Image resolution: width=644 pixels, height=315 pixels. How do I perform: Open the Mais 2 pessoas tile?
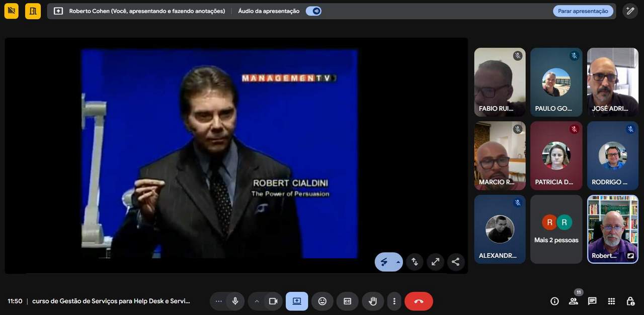pyautogui.click(x=556, y=229)
